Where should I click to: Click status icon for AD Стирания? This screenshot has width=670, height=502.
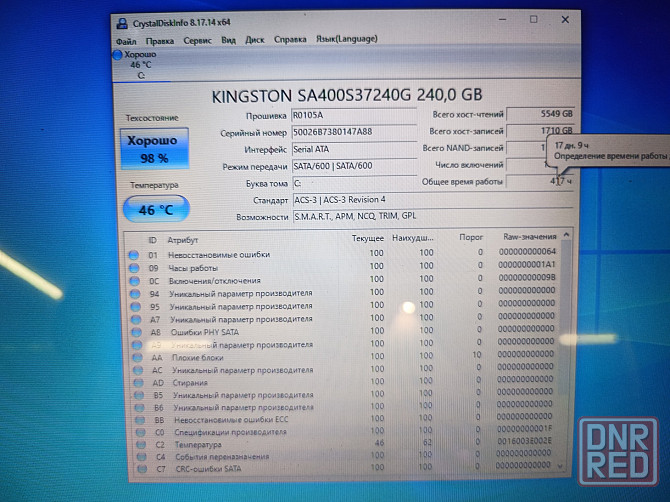click(138, 383)
